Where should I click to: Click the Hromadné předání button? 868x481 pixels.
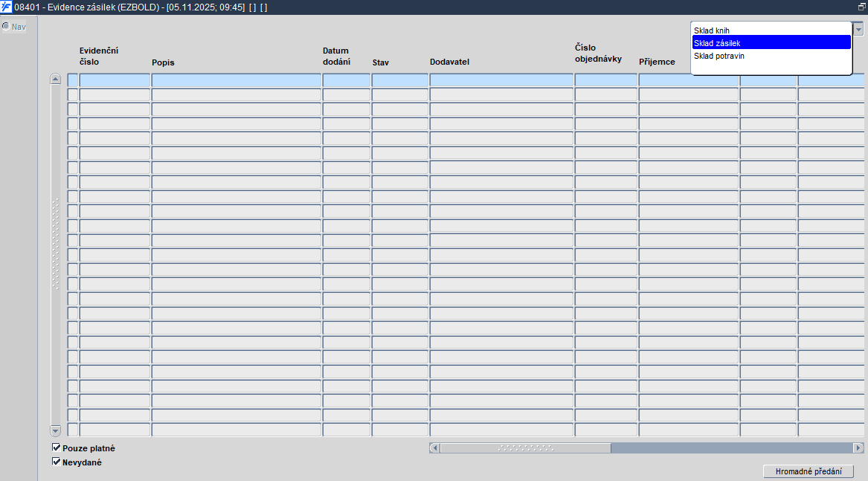point(808,471)
